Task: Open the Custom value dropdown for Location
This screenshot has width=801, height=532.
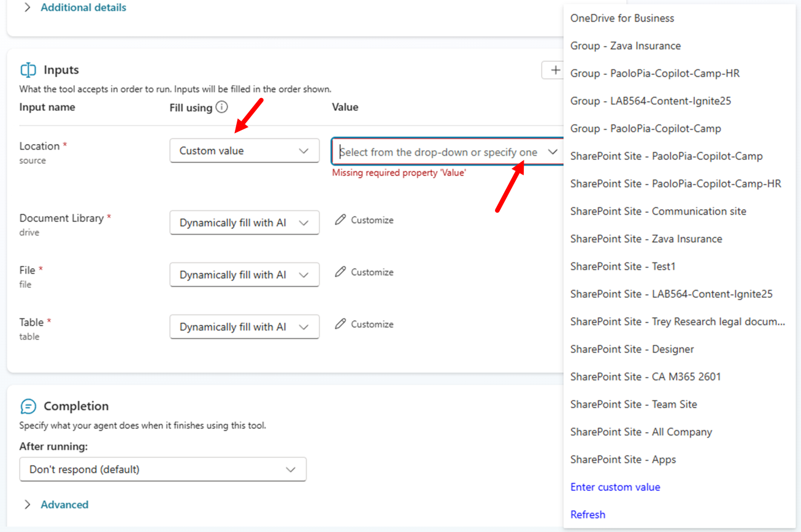Action: (x=244, y=150)
